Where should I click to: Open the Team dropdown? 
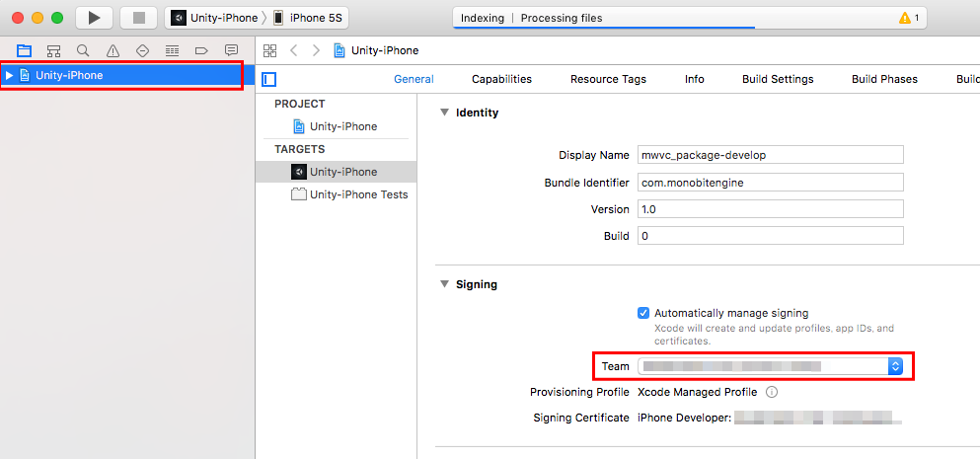click(x=770, y=366)
